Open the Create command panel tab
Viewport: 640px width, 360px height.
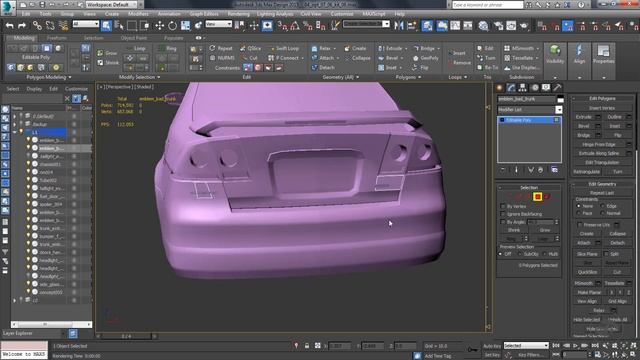499,87
